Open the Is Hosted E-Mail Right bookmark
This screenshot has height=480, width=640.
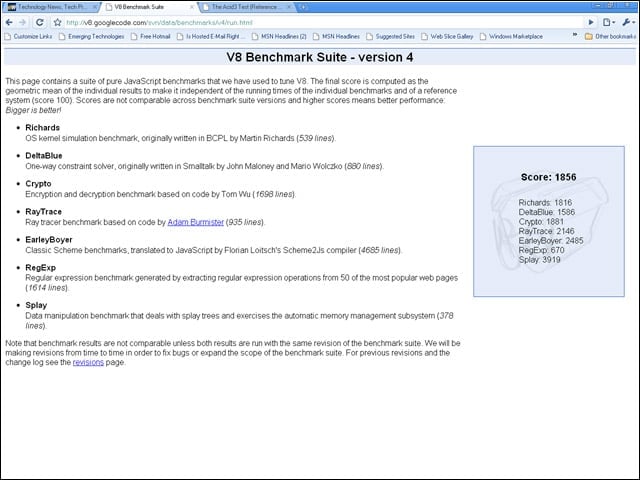[211, 36]
